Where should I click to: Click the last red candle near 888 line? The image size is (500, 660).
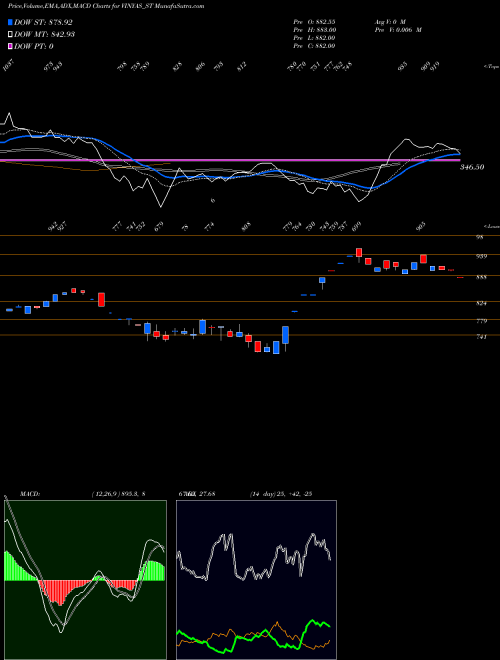(x=460, y=278)
